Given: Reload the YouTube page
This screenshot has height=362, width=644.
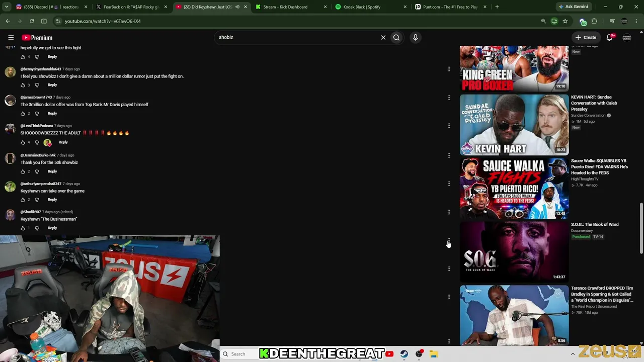Looking at the screenshot, I should click(32, 21).
